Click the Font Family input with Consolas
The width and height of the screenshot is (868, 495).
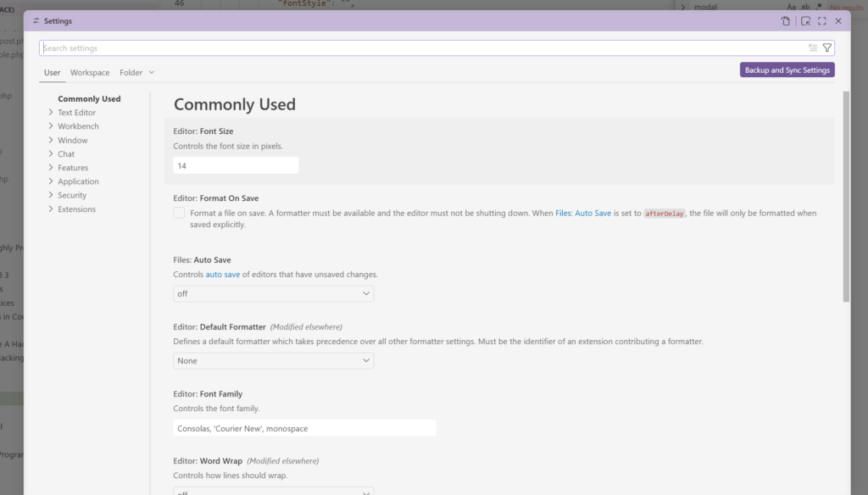pyautogui.click(x=304, y=428)
